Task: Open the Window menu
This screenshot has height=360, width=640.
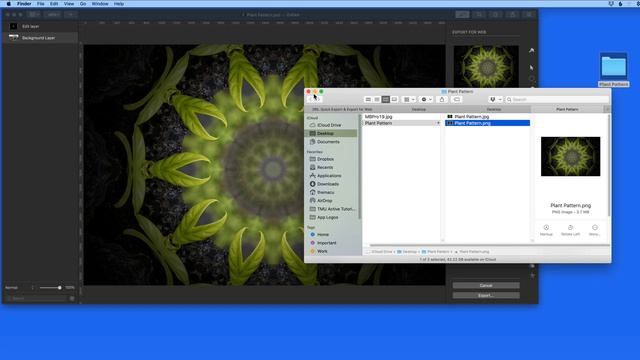Action: tap(100, 4)
